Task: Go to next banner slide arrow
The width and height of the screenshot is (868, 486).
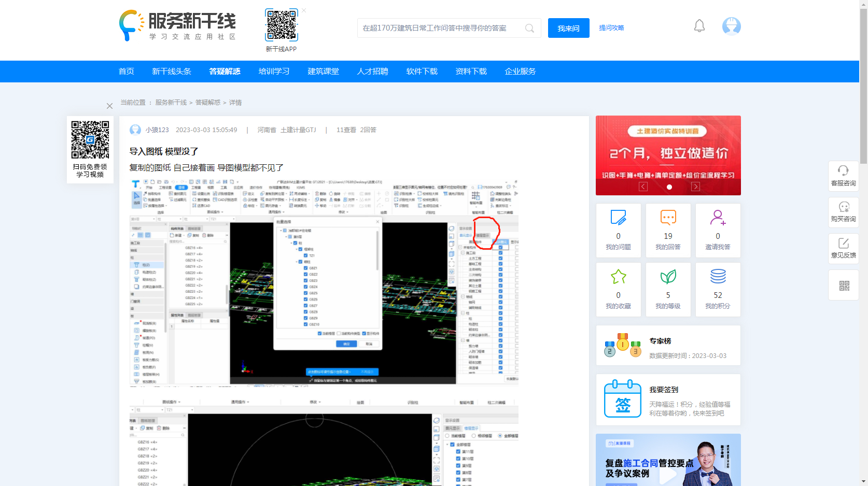Action: [x=695, y=187]
